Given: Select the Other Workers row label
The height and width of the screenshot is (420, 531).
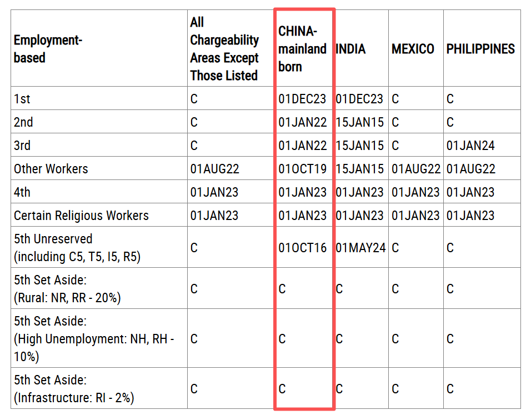Looking at the screenshot, I should (51, 169).
